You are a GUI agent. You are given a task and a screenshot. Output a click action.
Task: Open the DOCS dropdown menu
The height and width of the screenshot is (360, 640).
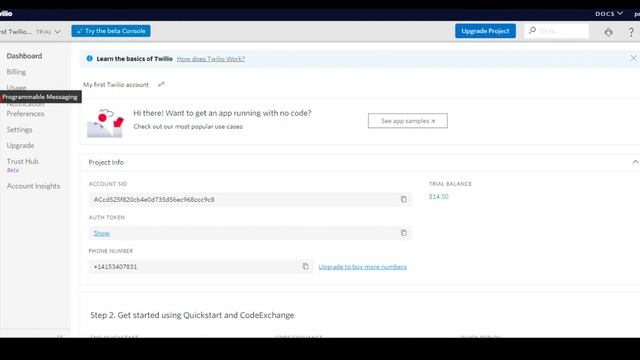pyautogui.click(x=609, y=13)
